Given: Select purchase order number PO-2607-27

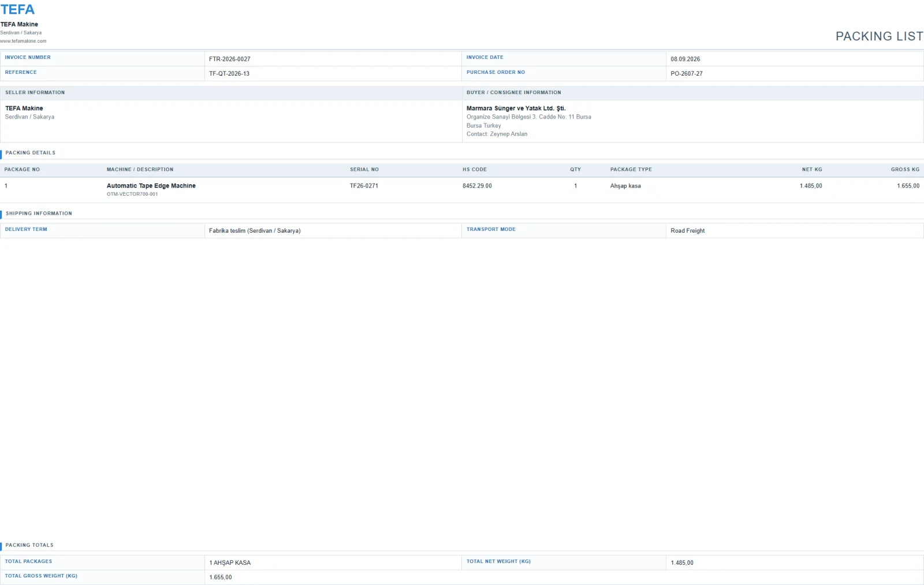Looking at the screenshot, I should [x=687, y=73].
